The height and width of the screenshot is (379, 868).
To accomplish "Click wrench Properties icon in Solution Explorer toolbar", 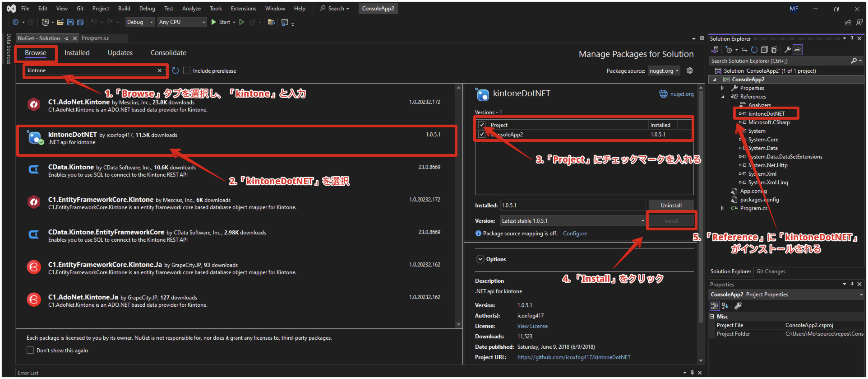I will coord(788,50).
